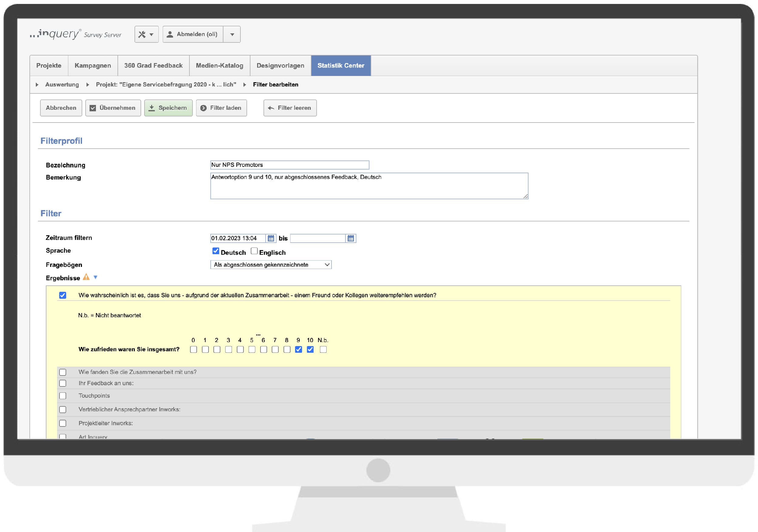Screen dimensions: 758x532
Task: Click the inquery Survey Server logo
Action: (x=76, y=34)
